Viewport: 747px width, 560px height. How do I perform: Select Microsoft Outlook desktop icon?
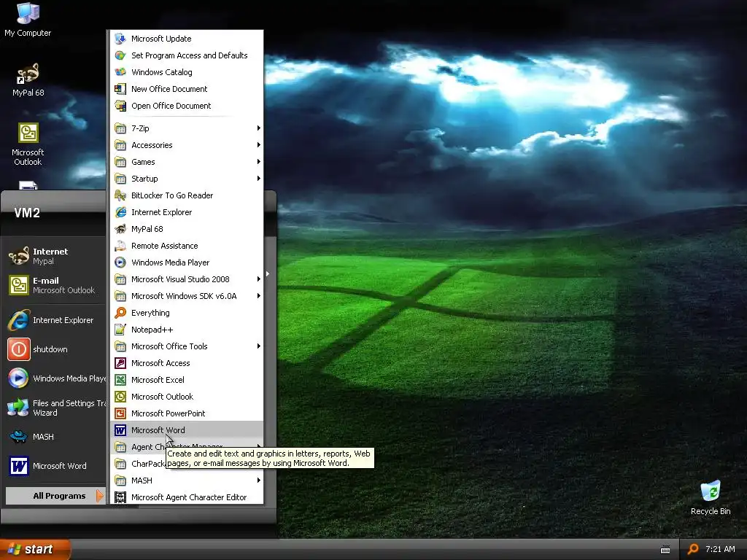pos(28,144)
